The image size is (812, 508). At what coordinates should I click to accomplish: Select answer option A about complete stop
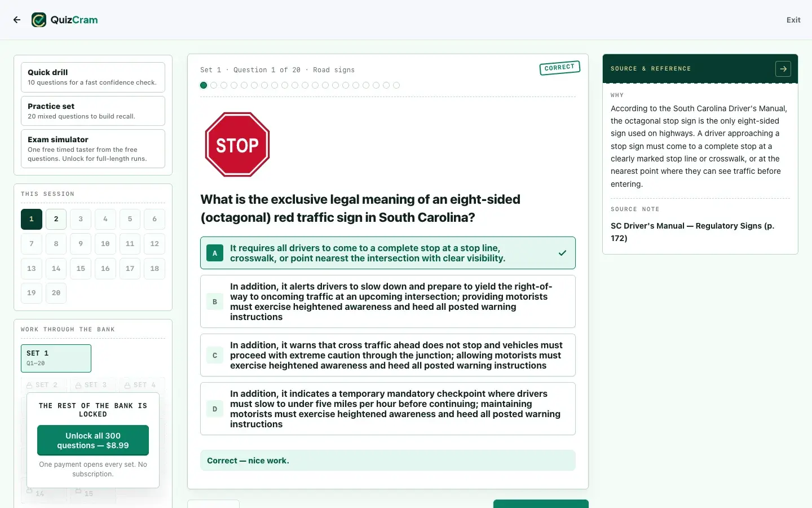[x=388, y=253]
